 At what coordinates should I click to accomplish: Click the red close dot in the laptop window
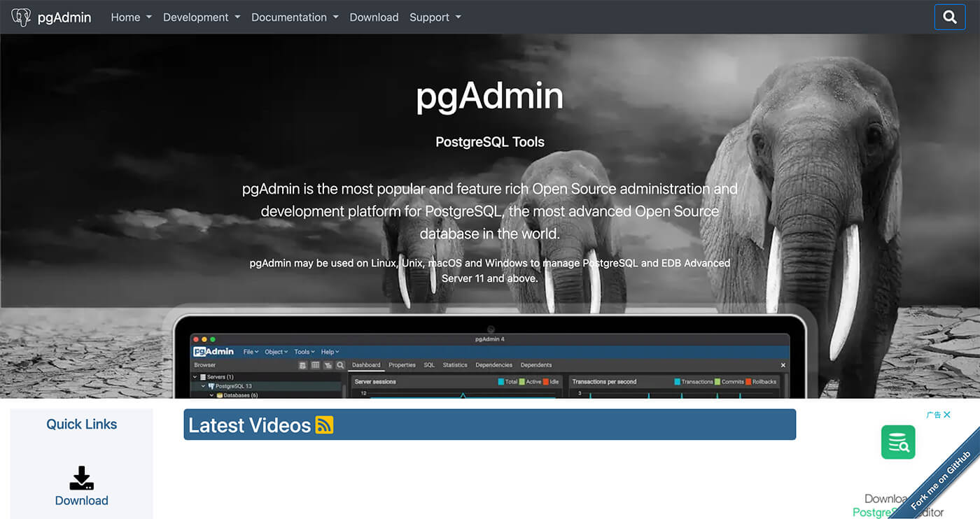pos(195,339)
